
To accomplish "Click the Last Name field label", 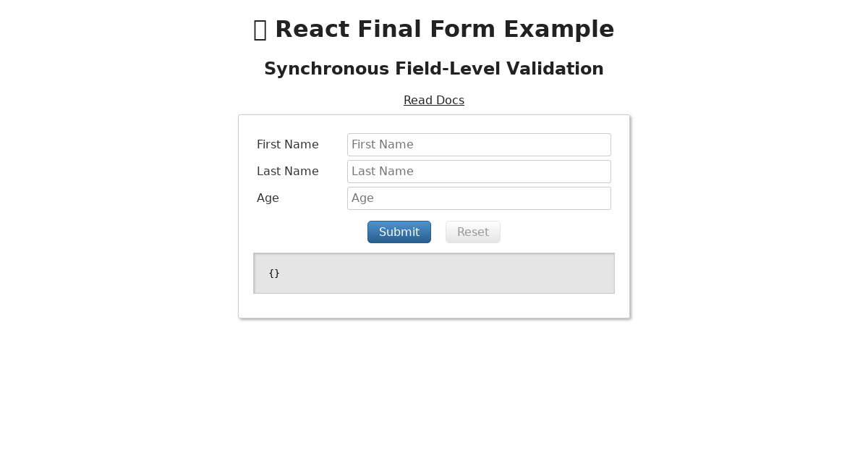I will click(288, 171).
